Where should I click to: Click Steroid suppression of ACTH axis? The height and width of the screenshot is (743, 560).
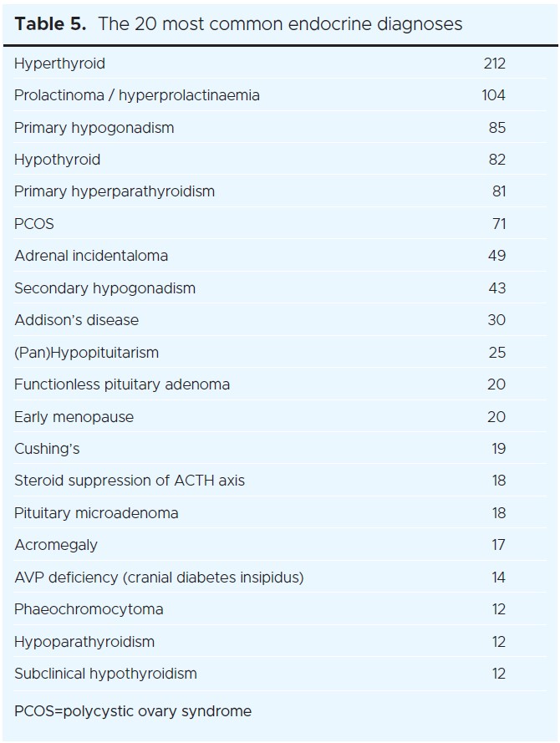(x=130, y=481)
